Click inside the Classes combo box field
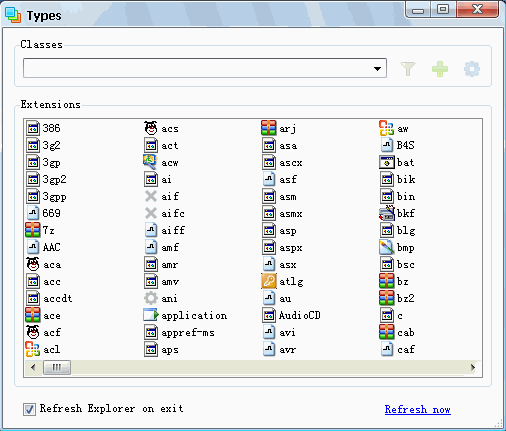Viewport: 506px width, 431px height. (x=205, y=68)
